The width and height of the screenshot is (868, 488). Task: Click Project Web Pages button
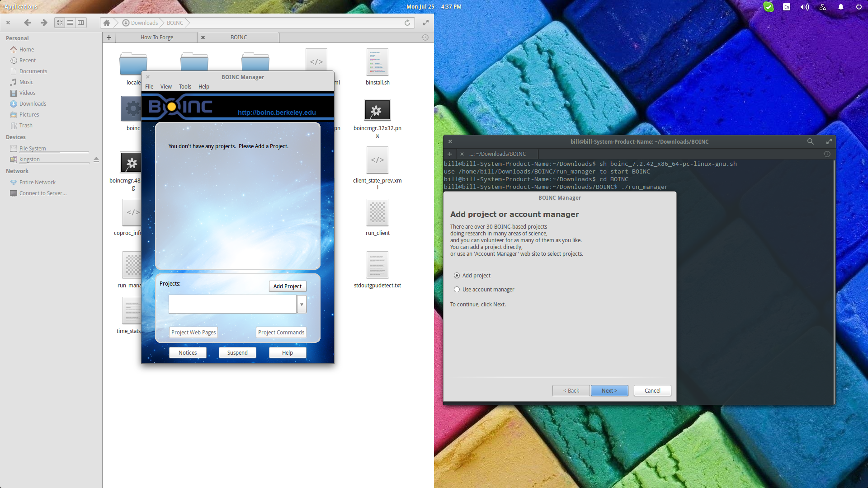pos(193,333)
